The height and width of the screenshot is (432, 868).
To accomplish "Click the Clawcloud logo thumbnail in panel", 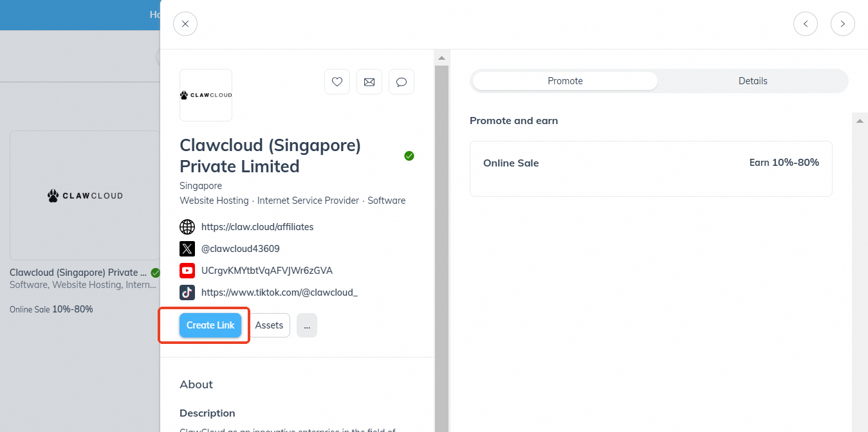I will pos(206,95).
